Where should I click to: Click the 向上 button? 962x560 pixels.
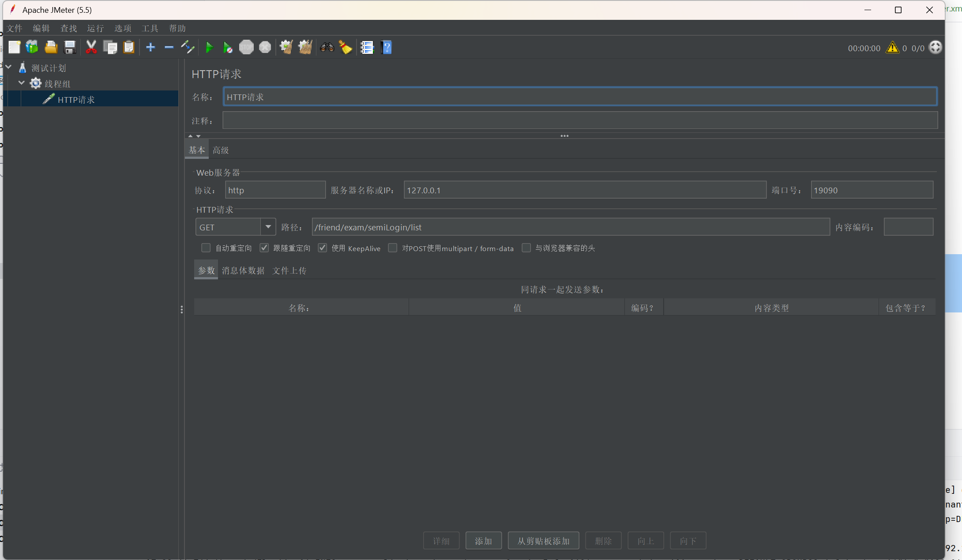click(646, 541)
